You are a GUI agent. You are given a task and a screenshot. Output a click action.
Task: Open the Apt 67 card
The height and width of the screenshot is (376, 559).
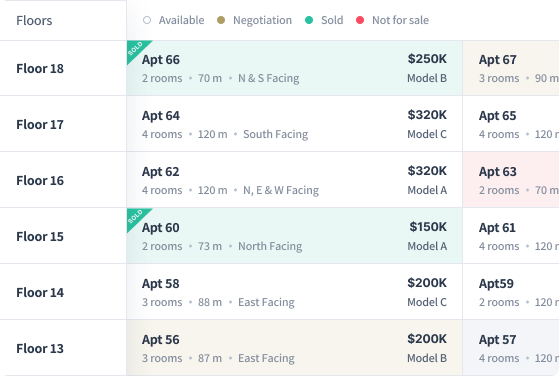pos(511,68)
